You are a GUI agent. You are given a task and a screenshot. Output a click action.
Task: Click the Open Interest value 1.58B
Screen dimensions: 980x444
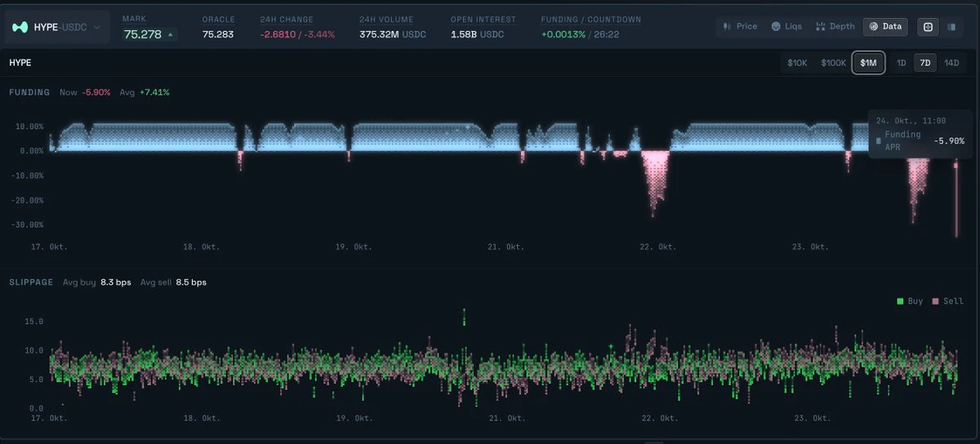point(465,35)
